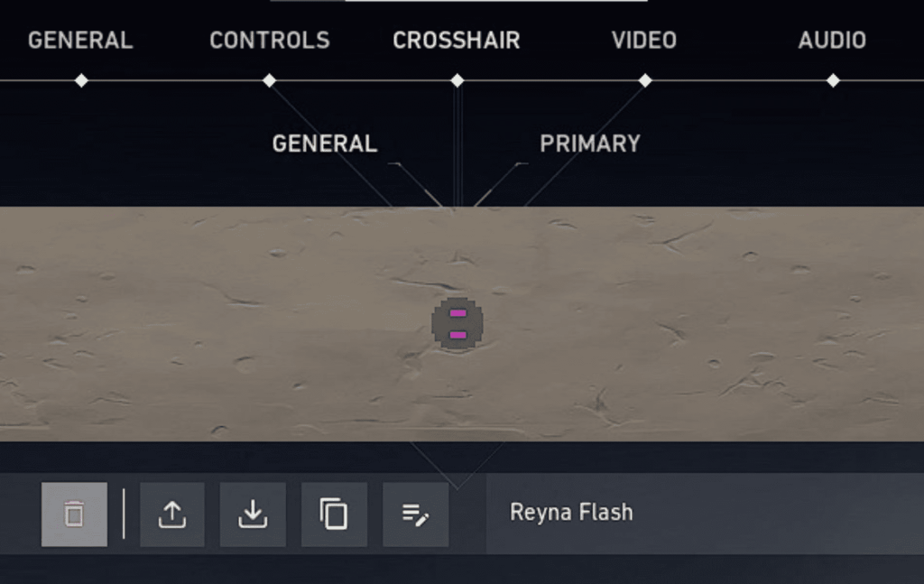The image size is (924, 584).
Task: Select the diamond marker under VIDEO
Action: tap(645, 80)
